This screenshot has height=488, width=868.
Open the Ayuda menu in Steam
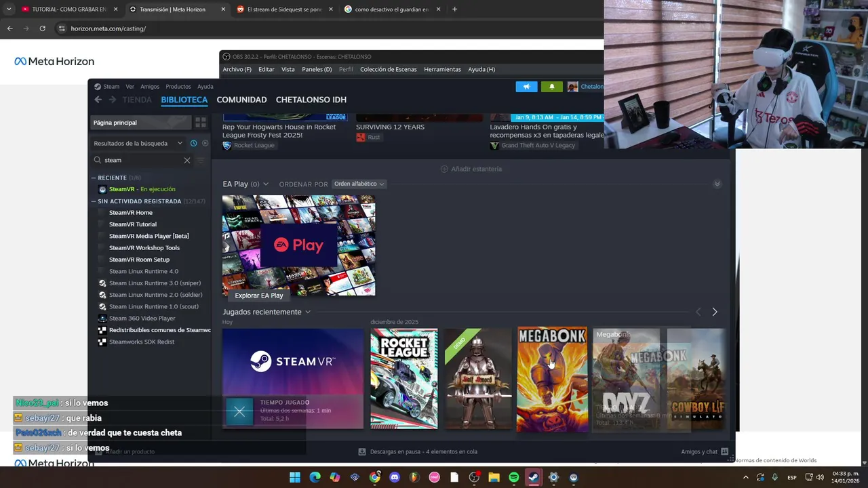(x=205, y=86)
